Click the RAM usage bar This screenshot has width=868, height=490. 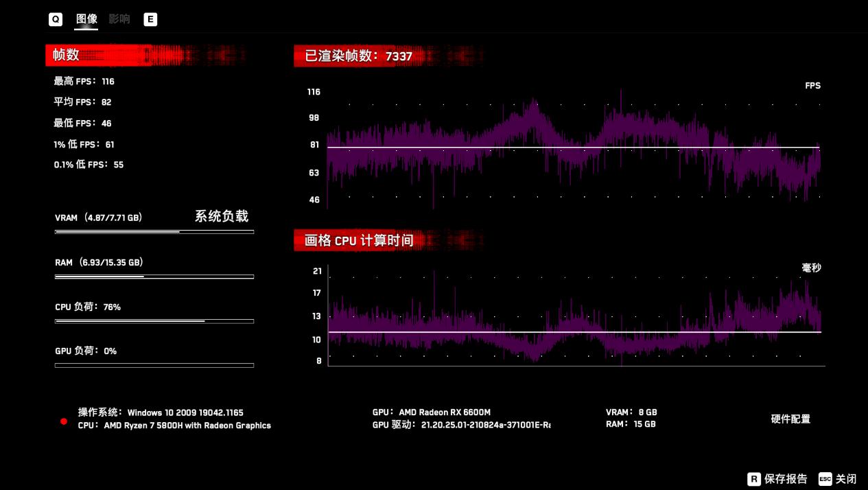(x=154, y=277)
